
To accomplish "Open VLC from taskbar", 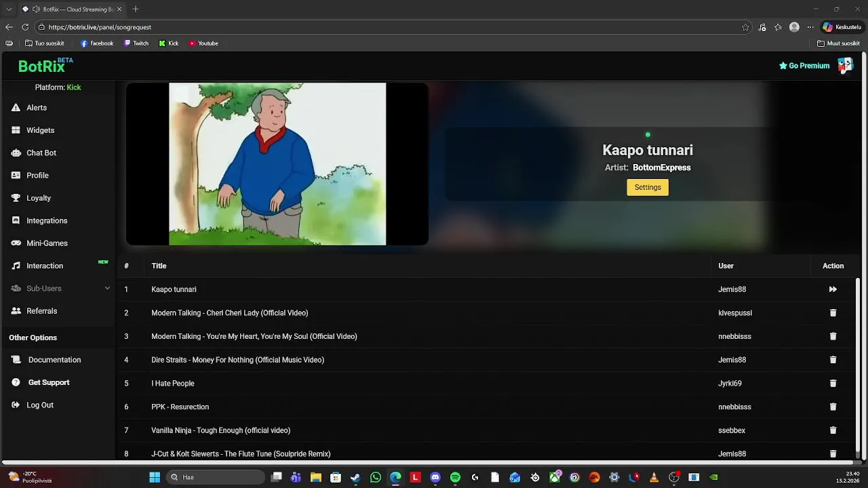I will tap(654, 477).
